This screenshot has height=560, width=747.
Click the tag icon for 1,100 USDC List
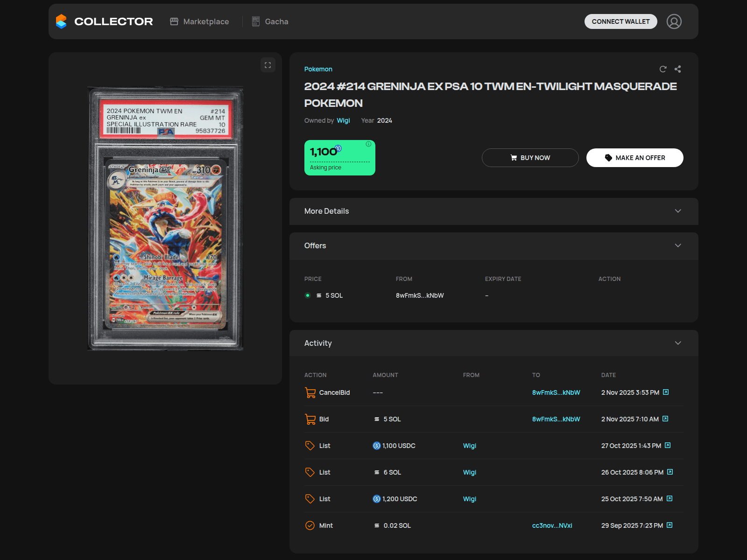pyautogui.click(x=310, y=446)
